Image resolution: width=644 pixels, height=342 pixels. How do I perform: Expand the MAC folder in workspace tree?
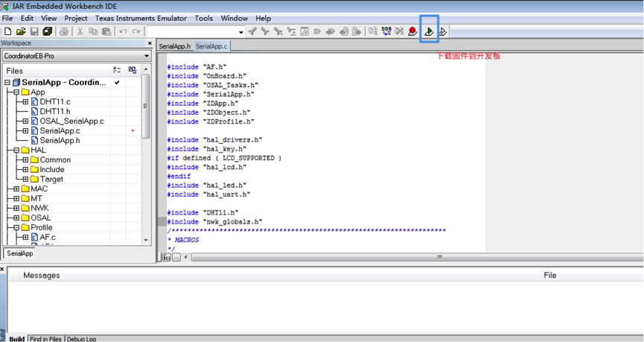tap(16, 189)
